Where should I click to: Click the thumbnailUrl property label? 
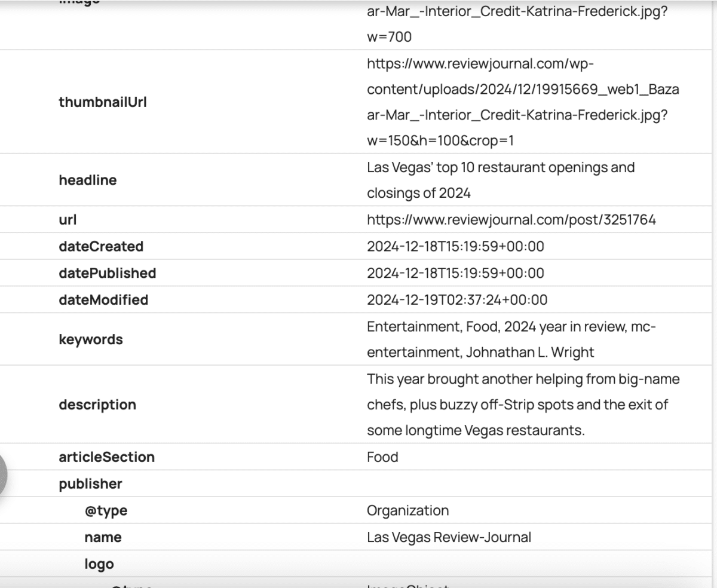tap(103, 102)
